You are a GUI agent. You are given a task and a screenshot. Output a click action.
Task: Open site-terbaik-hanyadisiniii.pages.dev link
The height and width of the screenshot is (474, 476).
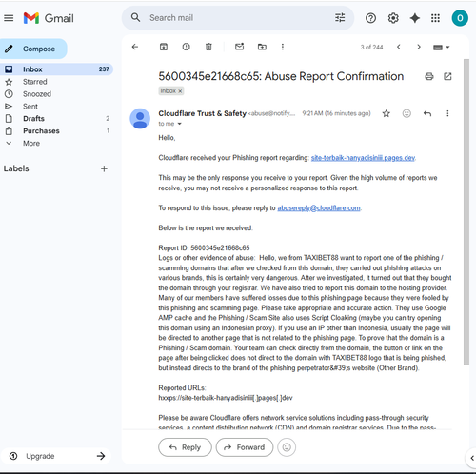tap(363, 158)
